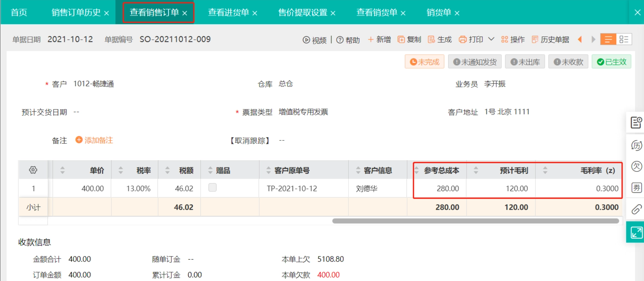Close the 查看进货单 tab

pyautogui.click(x=255, y=13)
